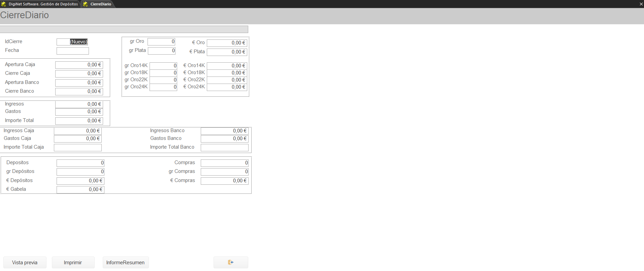Focus the Importe Total Banco field
This screenshot has height=271, width=644.
tap(225, 148)
